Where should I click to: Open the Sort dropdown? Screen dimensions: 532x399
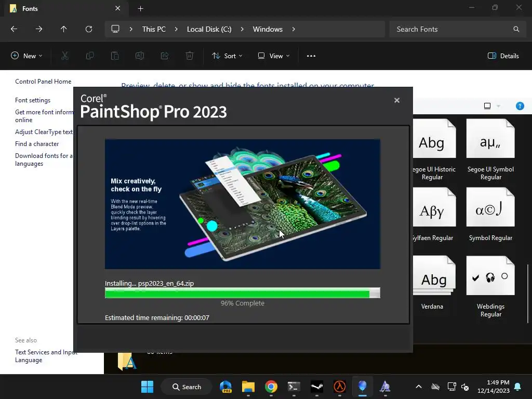[227, 56]
